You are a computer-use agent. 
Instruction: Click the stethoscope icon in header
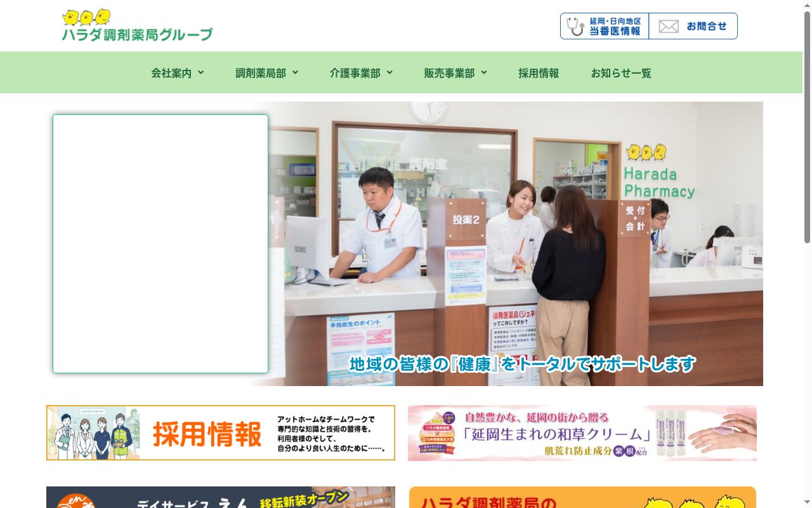pyautogui.click(x=575, y=26)
